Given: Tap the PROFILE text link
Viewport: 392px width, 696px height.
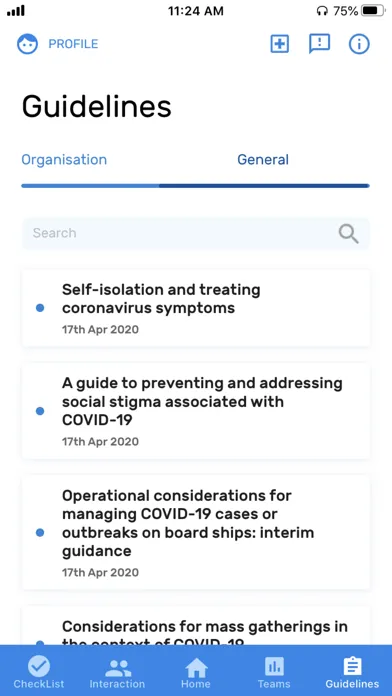Looking at the screenshot, I should pyautogui.click(x=73, y=44).
